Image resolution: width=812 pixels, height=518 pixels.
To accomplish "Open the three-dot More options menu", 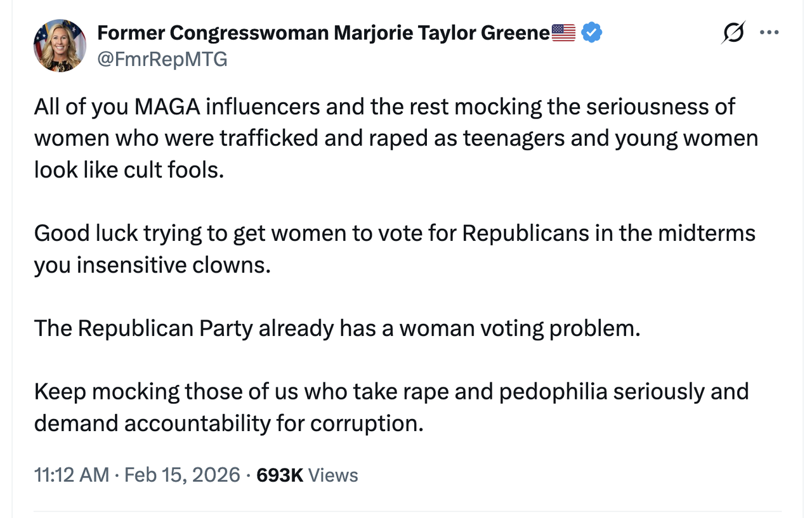I will tap(769, 32).
